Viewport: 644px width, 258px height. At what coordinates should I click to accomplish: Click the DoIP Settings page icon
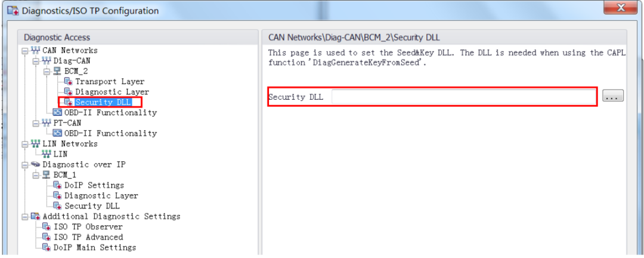click(x=57, y=185)
